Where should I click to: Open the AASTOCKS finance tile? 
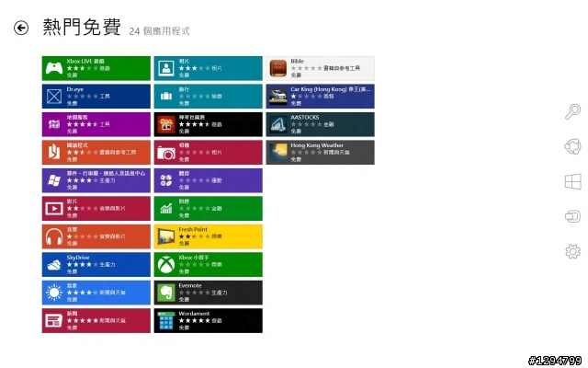[x=321, y=124]
